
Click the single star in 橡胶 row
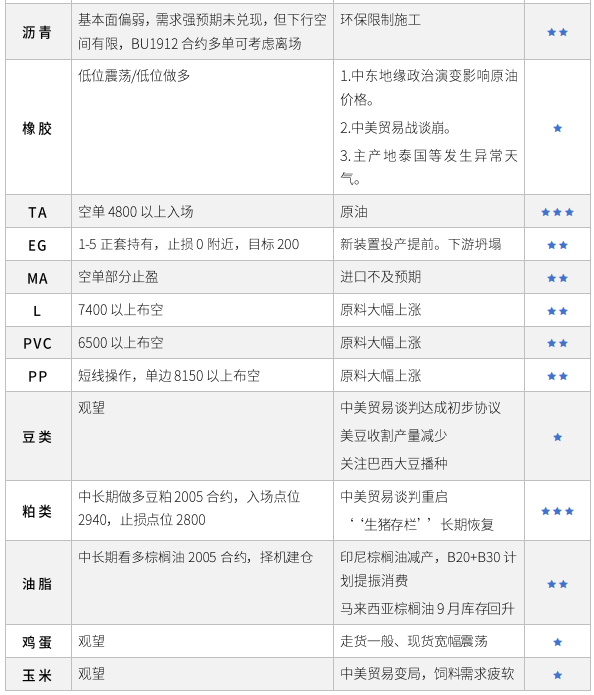coord(558,128)
